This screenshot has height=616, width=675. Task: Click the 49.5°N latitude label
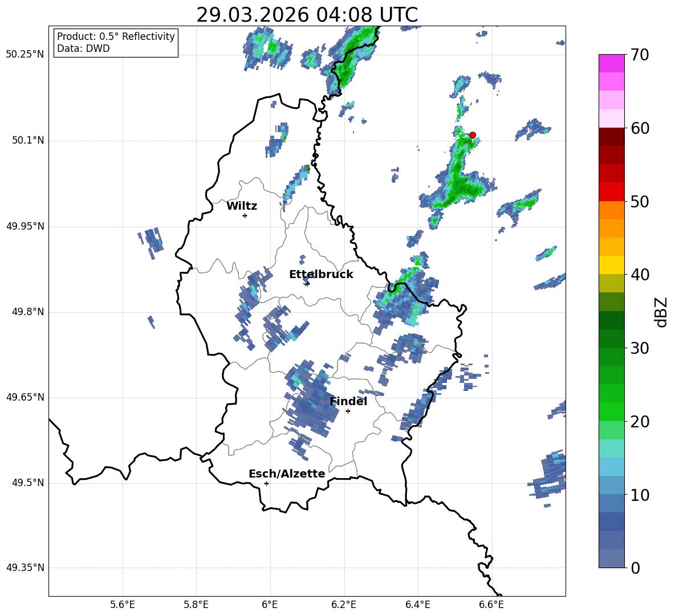pos(27,483)
